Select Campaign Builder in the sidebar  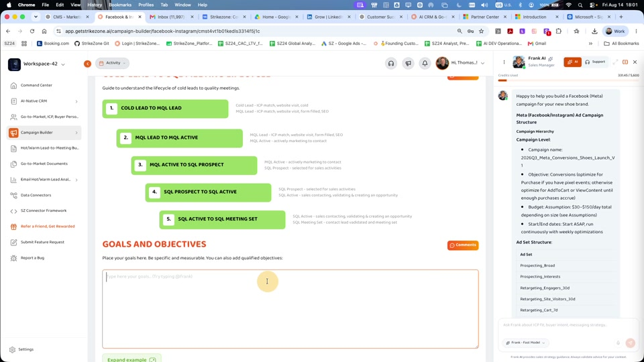pyautogui.click(x=44, y=133)
